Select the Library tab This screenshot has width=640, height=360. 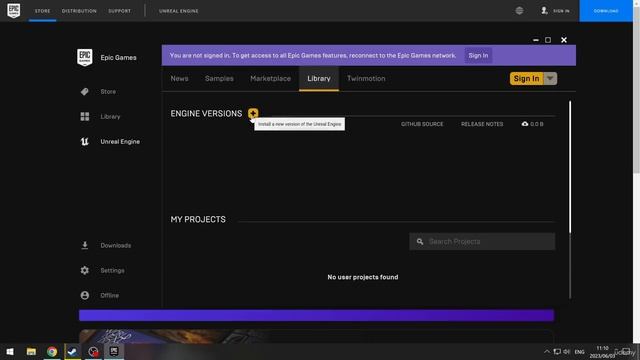tap(319, 78)
